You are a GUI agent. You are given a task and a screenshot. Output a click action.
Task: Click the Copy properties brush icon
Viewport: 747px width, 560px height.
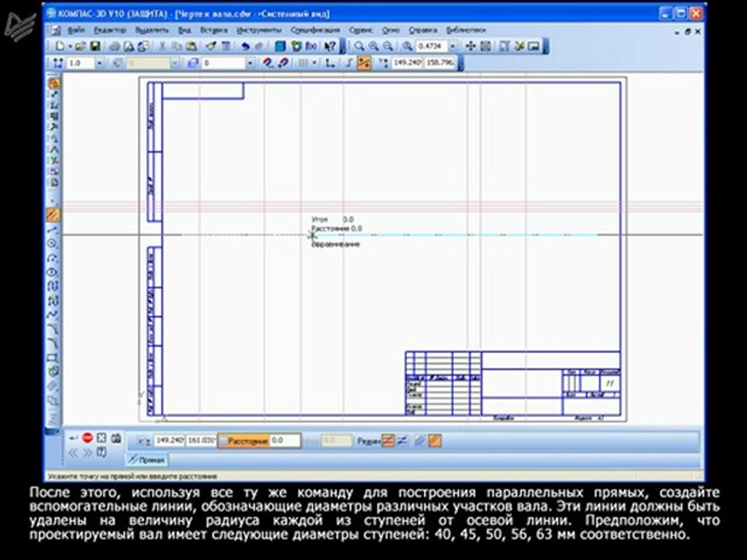point(211,46)
